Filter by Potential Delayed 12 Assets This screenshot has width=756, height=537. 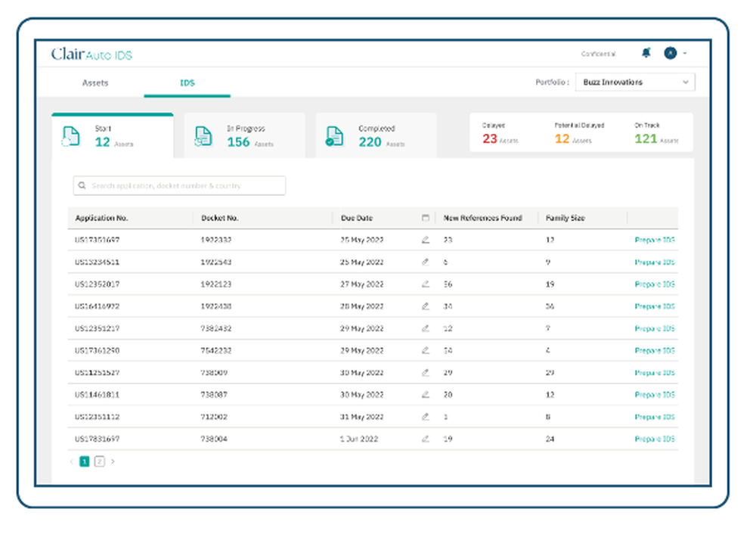[578, 133]
